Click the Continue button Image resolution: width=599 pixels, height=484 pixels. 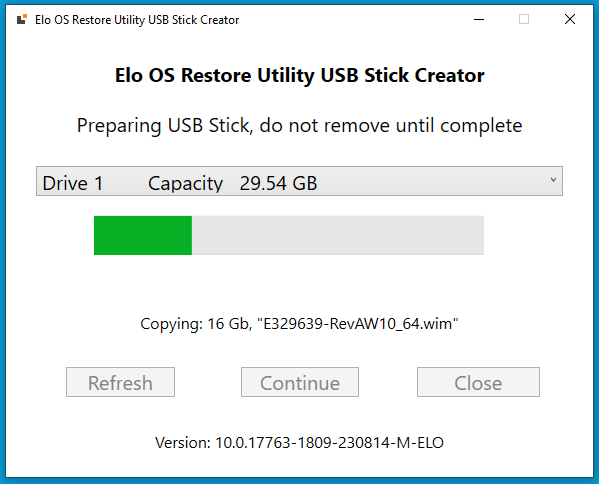pyautogui.click(x=300, y=382)
